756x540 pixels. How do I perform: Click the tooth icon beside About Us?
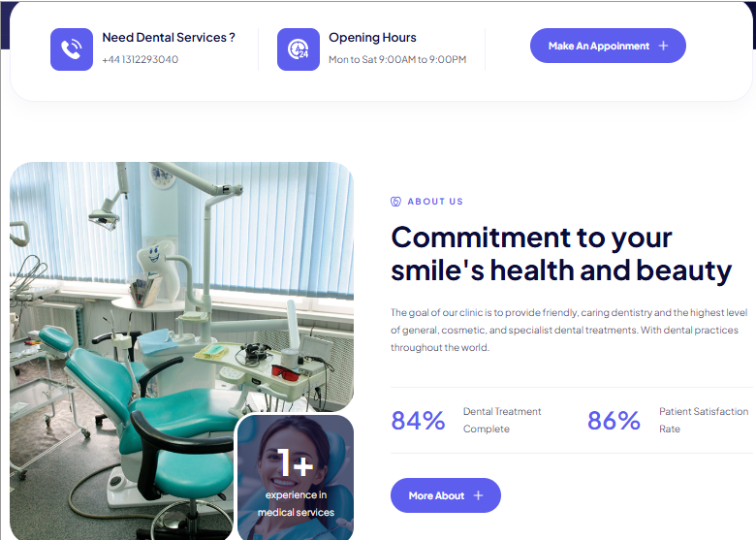coord(395,202)
